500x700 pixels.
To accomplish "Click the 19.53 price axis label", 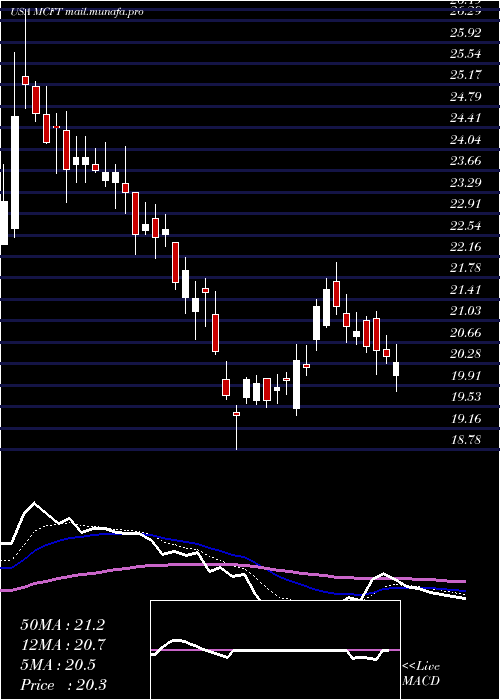I will tap(466, 397).
